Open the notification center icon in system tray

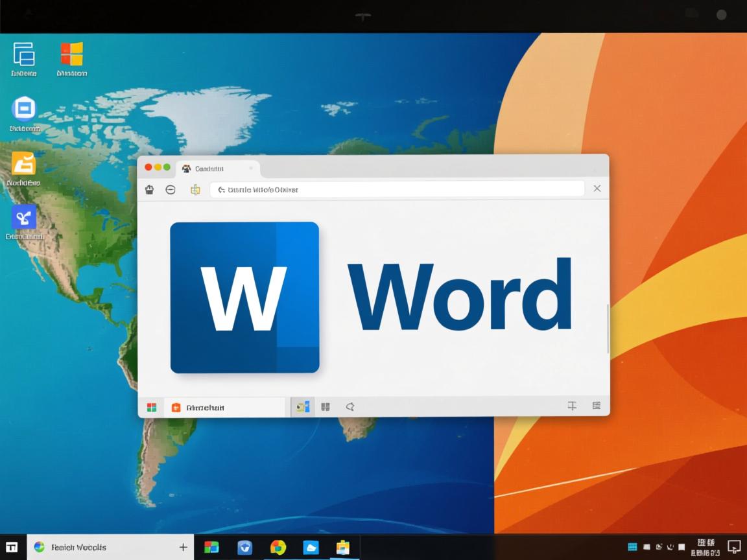733,546
